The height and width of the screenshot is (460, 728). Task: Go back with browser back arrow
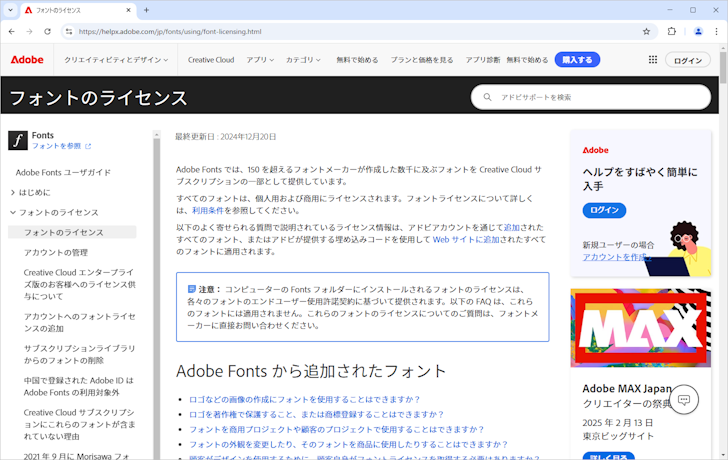pyautogui.click(x=12, y=32)
